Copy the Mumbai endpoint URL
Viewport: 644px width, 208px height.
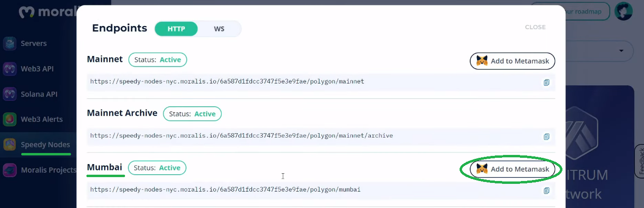(546, 191)
